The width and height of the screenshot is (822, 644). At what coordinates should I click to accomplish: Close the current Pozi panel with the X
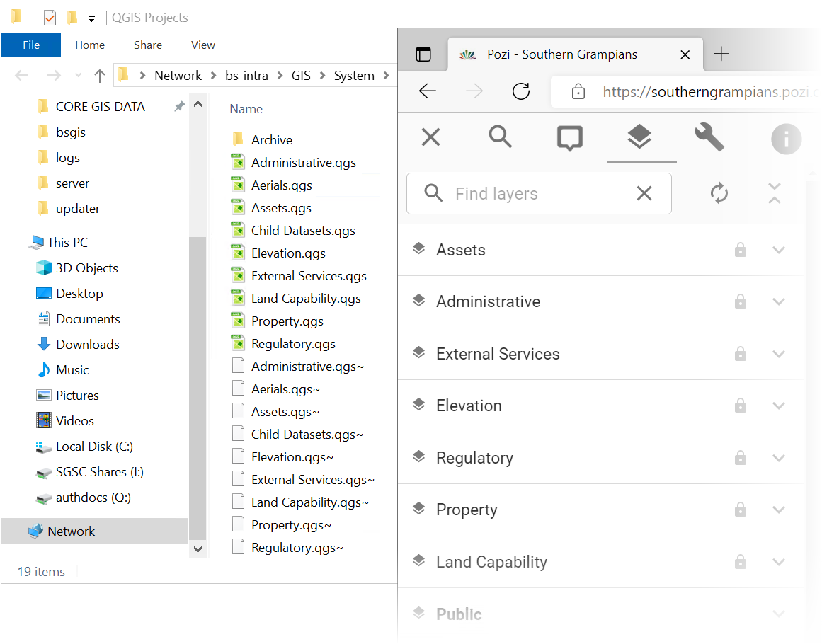pos(430,139)
